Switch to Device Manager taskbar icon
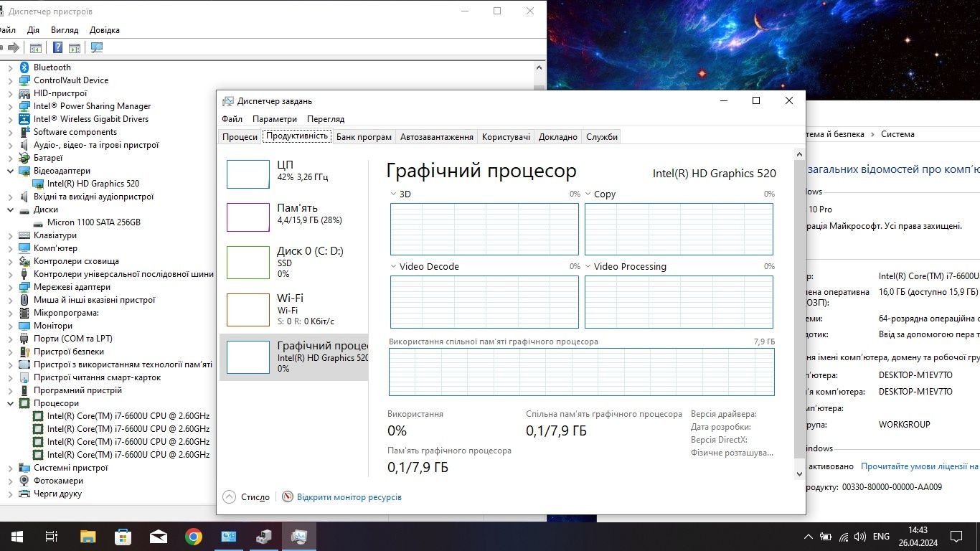Screen dimensions: 980x551 263,536
